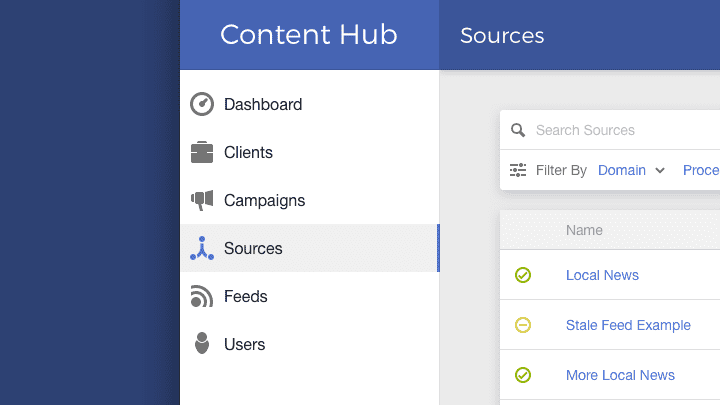Click green status check for Local News
Viewport: 720px width, 405px height.
coord(523,275)
